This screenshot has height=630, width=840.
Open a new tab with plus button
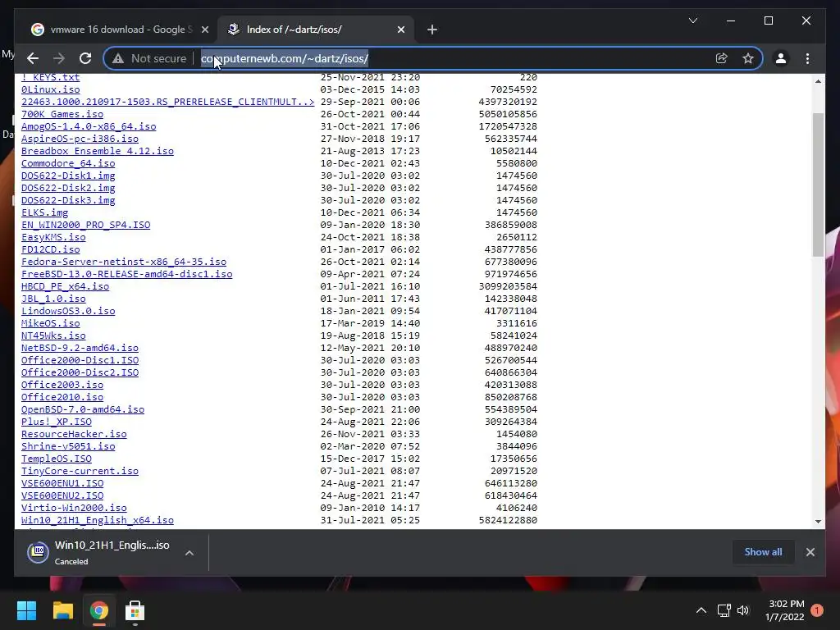point(432,30)
